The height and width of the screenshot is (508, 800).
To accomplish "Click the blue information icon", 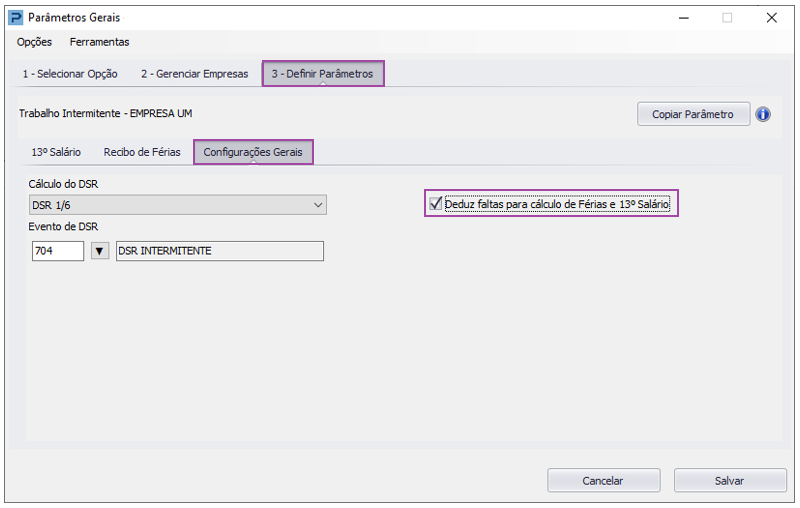I will 763,114.
